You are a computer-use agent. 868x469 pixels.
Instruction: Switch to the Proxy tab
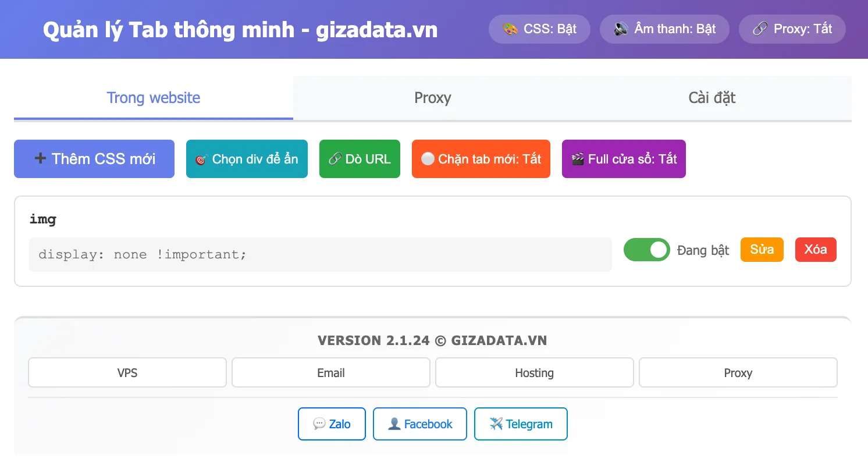click(x=432, y=98)
